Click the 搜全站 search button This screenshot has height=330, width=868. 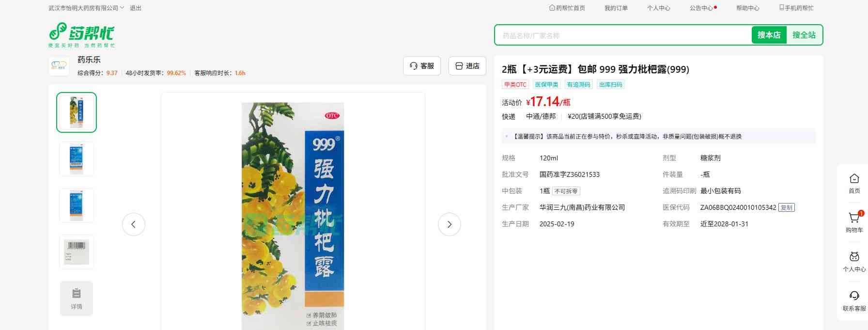(x=804, y=35)
